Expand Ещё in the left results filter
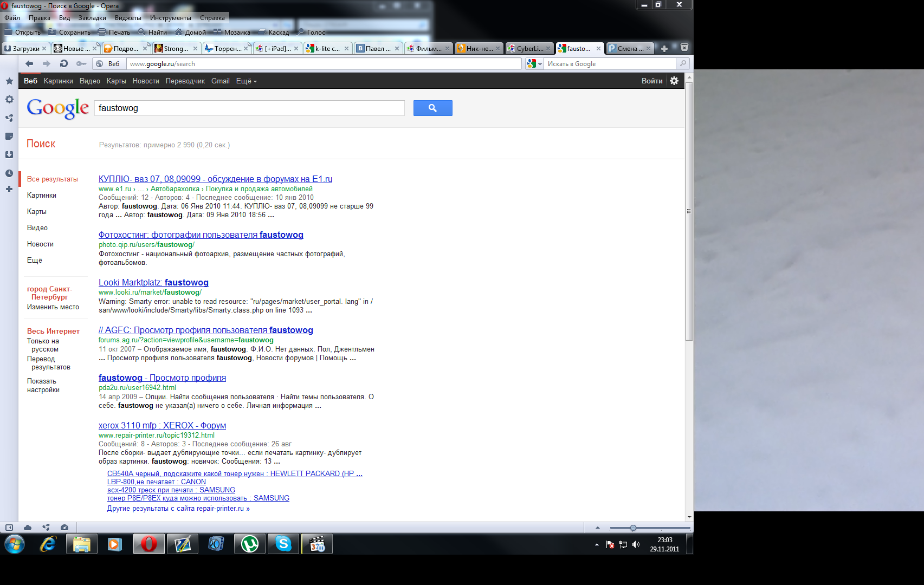 coord(35,261)
